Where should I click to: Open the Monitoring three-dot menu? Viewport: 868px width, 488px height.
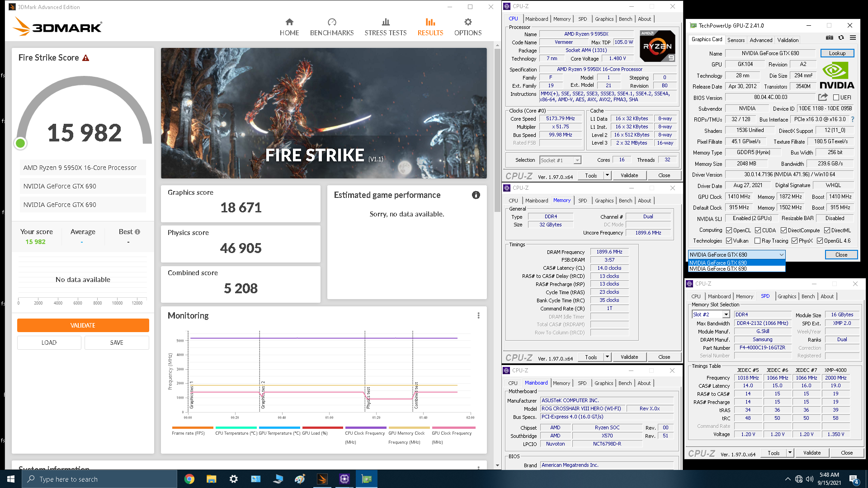click(x=478, y=315)
